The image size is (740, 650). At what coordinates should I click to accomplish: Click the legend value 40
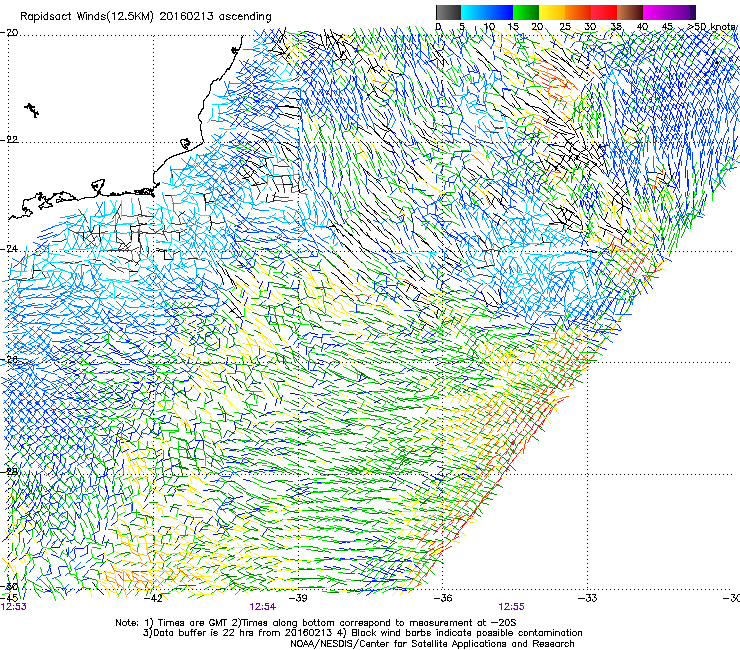coord(642,27)
